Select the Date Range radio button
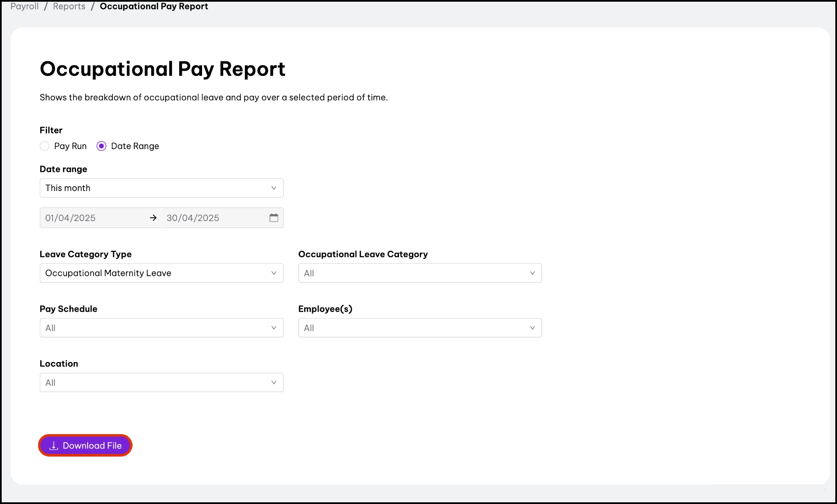This screenshot has width=837, height=504. click(x=101, y=146)
